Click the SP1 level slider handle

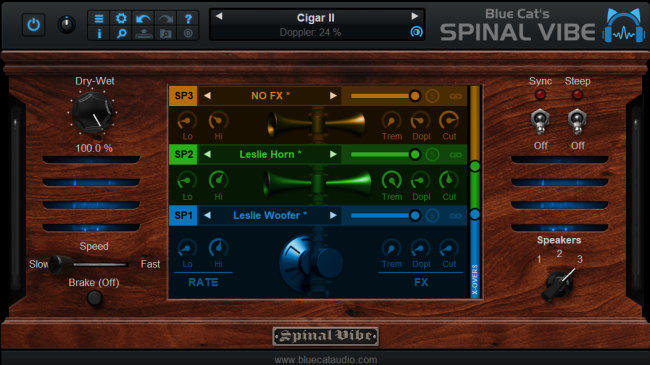[x=415, y=215]
